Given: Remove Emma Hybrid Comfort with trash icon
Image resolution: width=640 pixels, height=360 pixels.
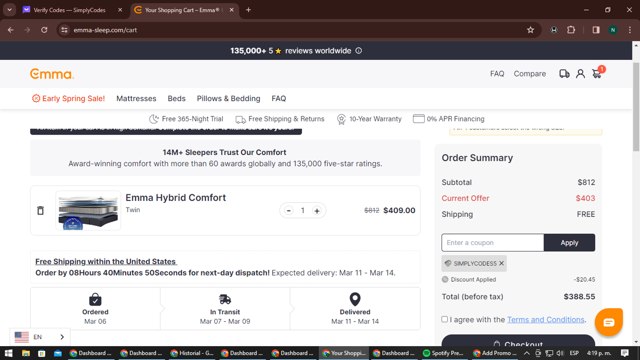Looking at the screenshot, I should coord(40,211).
